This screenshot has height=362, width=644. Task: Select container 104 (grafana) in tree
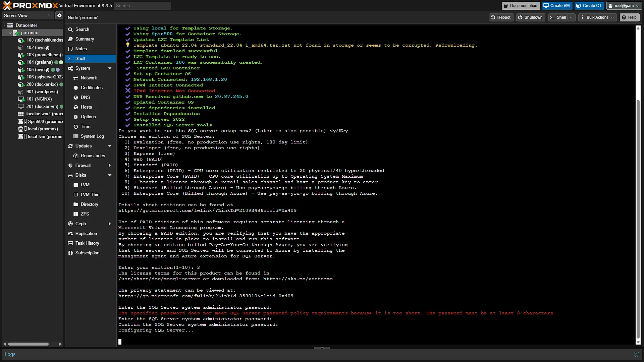coord(40,62)
